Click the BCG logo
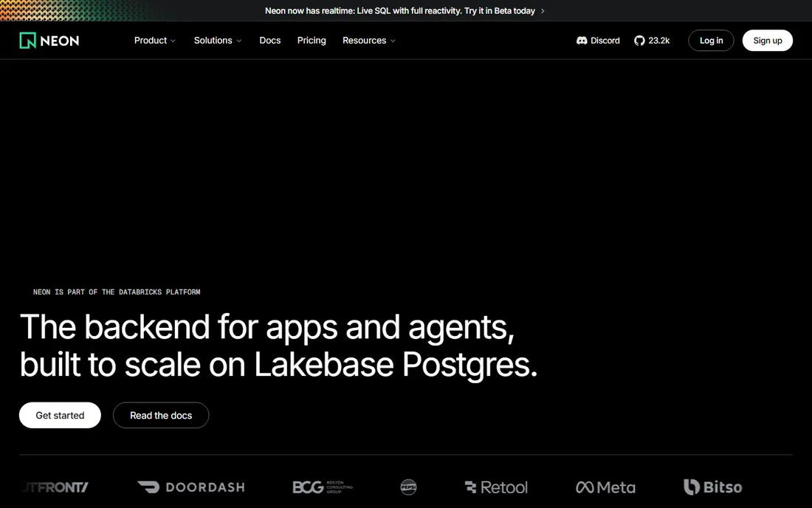The image size is (812, 508). 322,487
